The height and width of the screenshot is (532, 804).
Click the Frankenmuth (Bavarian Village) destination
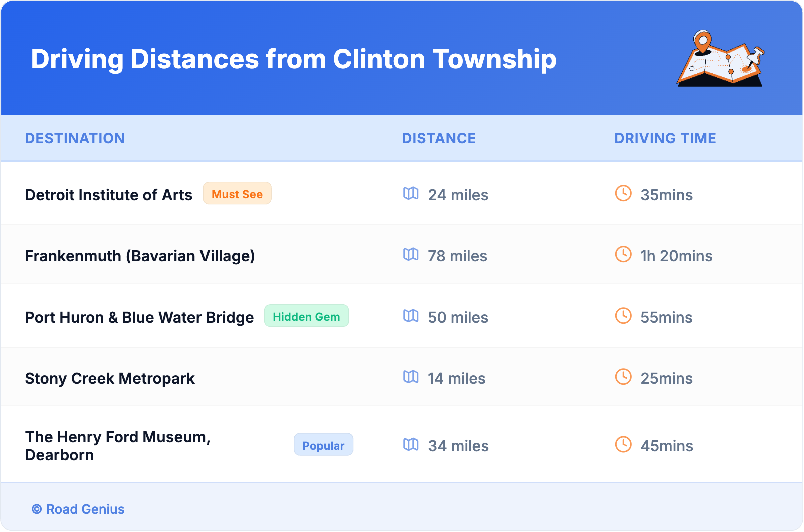(x=140, y=256)
